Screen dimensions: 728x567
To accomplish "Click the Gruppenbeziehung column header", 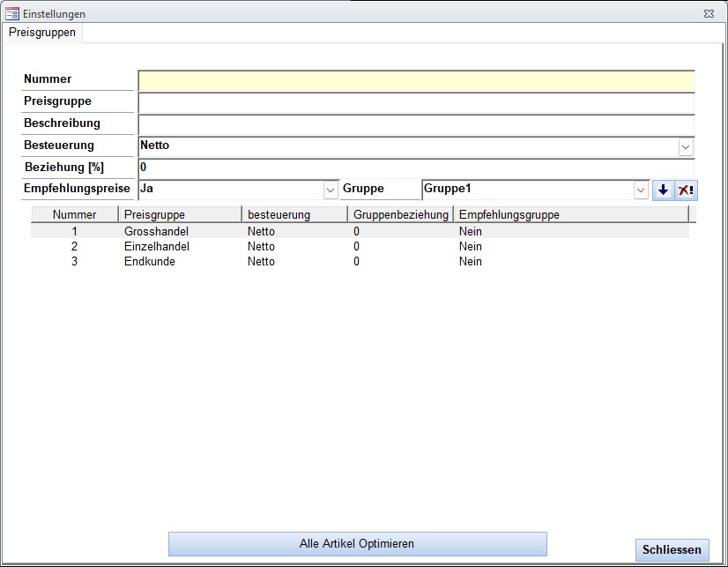I will tap(400, 214).
